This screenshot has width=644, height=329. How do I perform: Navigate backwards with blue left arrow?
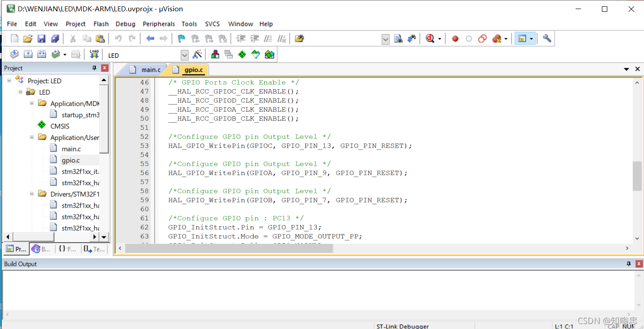[x=150, y=38]
